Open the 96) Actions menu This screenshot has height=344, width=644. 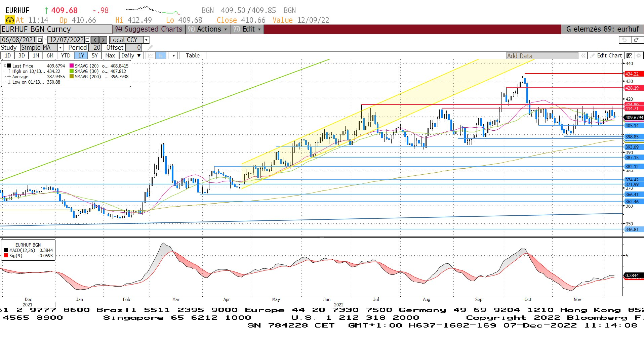[207, 29]
